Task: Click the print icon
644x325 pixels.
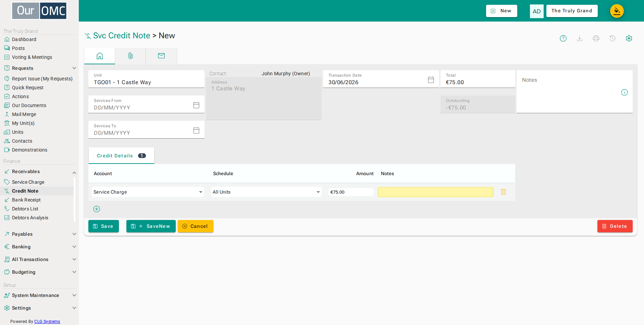Action: [x=596, y=38]
